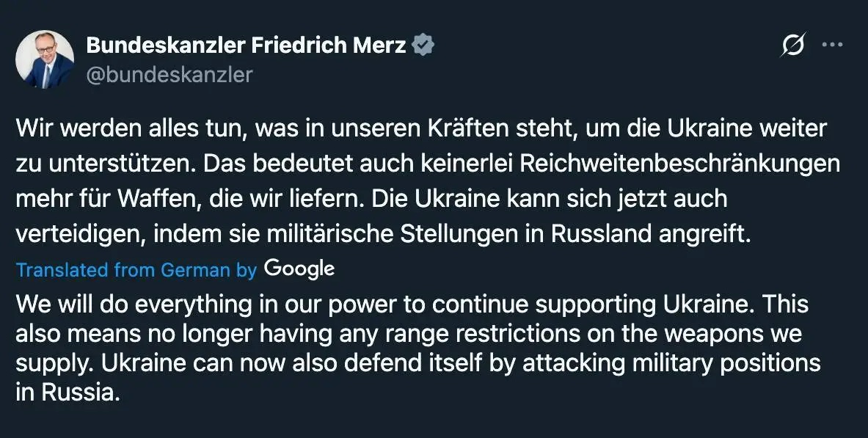The image size is (868, 438).
Task: Click Friedrich Merz's profile avatar photo
Action: click(45, 59)
